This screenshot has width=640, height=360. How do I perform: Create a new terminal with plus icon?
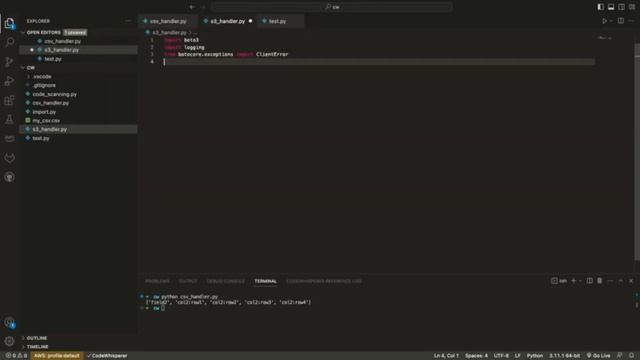[573, 281]
